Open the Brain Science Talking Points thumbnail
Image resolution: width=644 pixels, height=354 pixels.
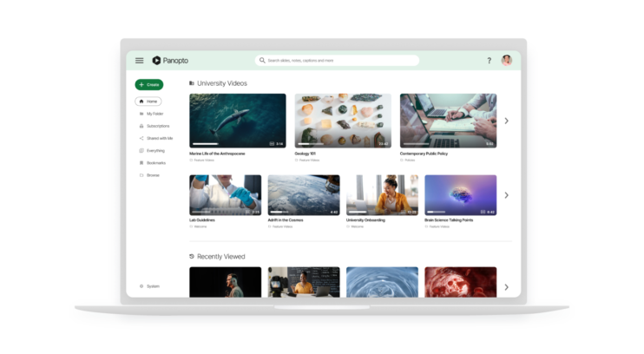click(460, 194)
